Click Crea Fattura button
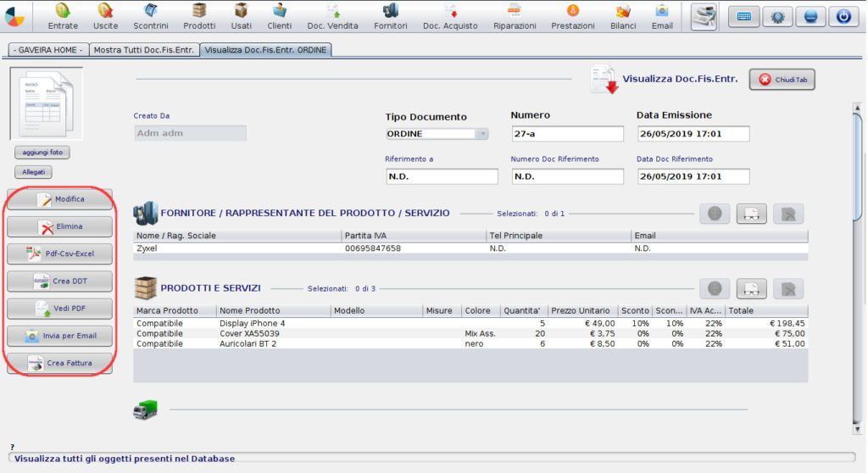The width and height of the screenshot is (868, 473). pos(60,364)
